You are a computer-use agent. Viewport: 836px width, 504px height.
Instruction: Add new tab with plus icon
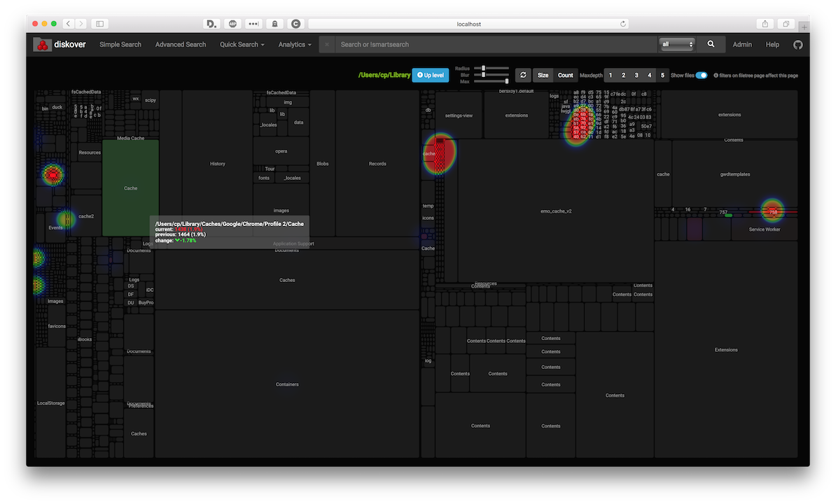804,27
